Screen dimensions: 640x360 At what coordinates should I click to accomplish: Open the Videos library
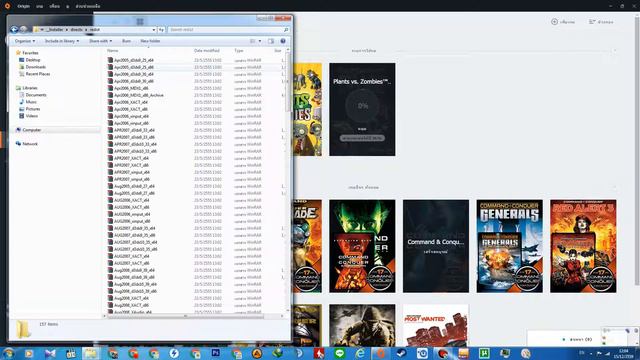pyautogui.click(x=29, y=116)
